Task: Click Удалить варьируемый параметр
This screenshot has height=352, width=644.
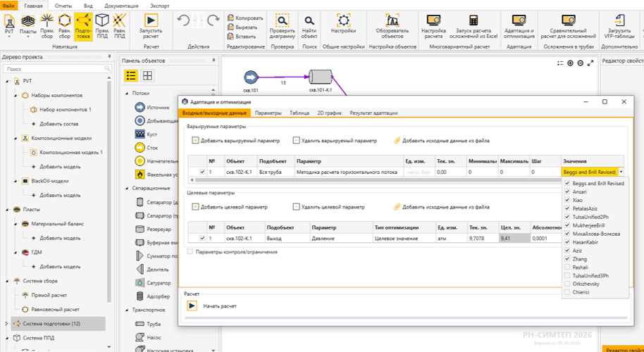Action: coord(335,140)
